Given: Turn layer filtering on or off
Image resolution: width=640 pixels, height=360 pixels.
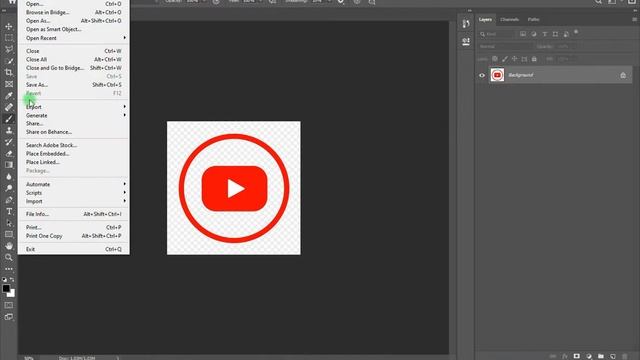Looking at the screenshot, I should (x=576, y=32).
